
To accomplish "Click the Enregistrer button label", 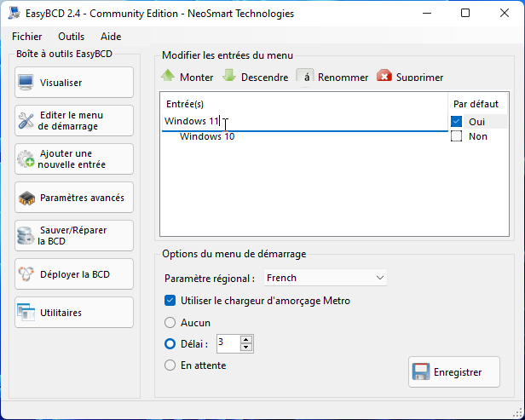I will 458,372.
